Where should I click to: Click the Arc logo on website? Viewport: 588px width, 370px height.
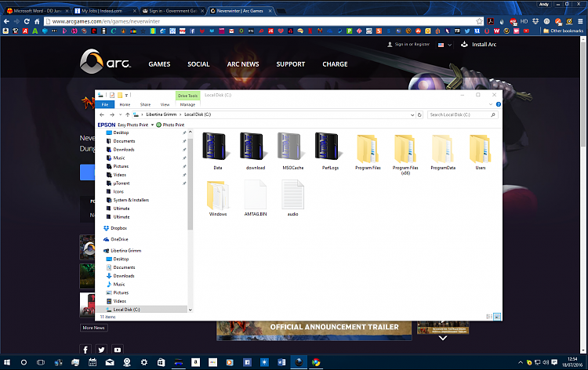coord(105,61)
